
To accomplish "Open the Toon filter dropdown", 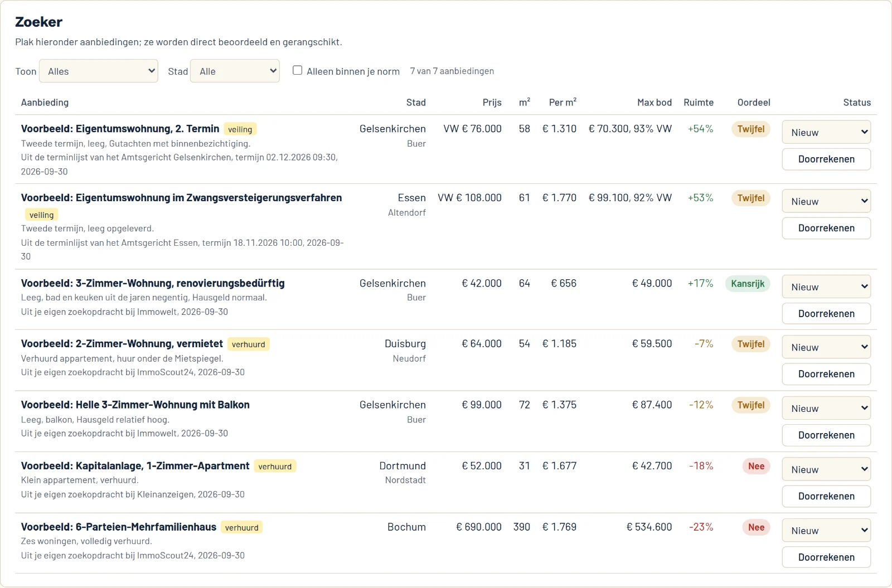I will [x=99, y=71].
